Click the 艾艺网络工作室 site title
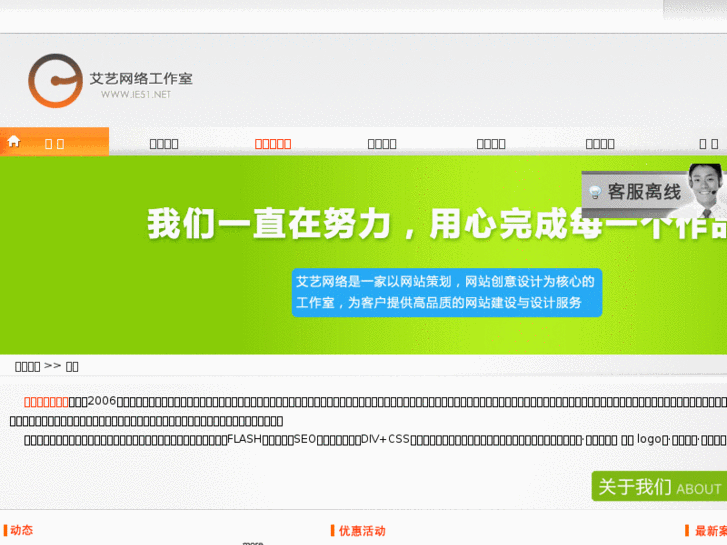727x545 pixels. click(141, 78)
